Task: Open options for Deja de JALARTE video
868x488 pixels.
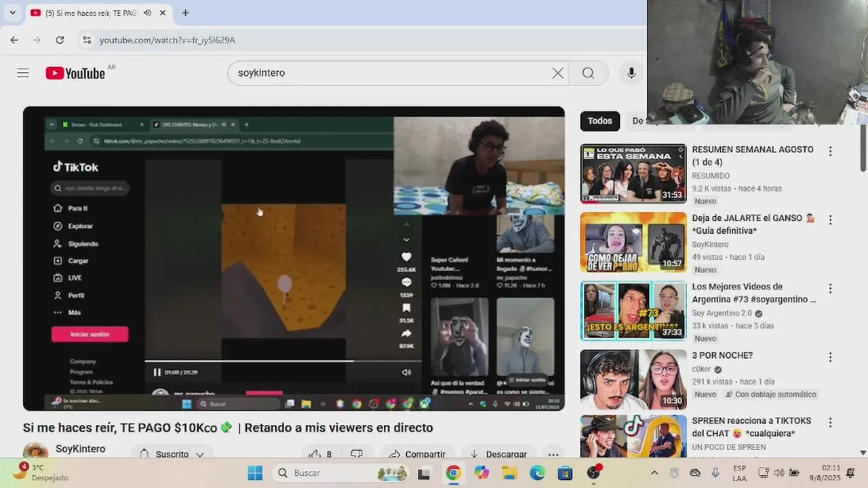Action: point(830,220)
